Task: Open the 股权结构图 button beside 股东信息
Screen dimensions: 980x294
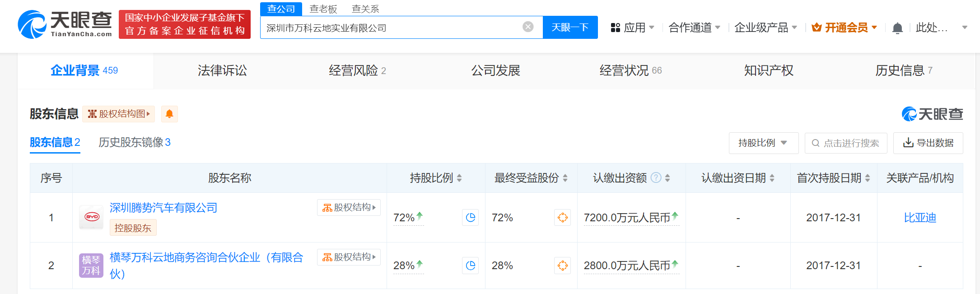Action: pos(118,114)
